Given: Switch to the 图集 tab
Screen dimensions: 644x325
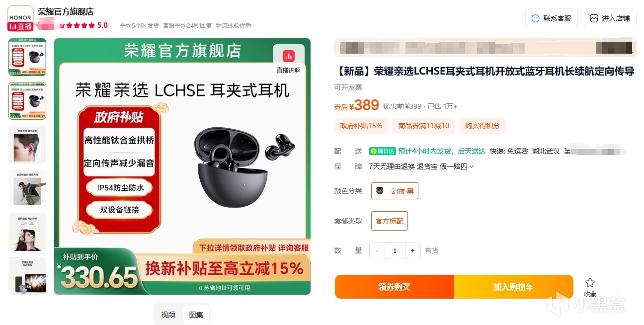Looking at the screenshot, I should pyautogui.click(x=196, y=315).
